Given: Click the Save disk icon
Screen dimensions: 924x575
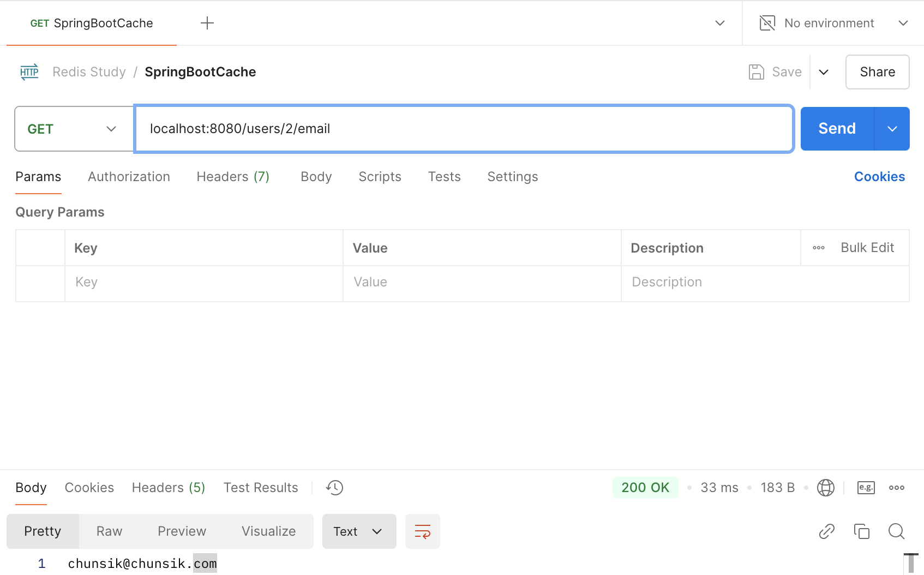Looking at the screenshot, I should (x=757, y=72).
